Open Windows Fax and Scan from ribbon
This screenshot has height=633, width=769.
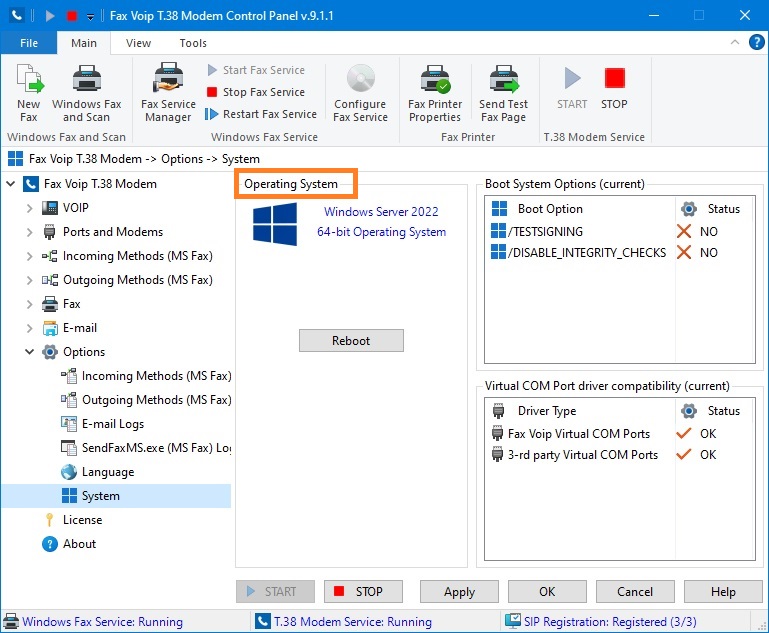(87, 93)
